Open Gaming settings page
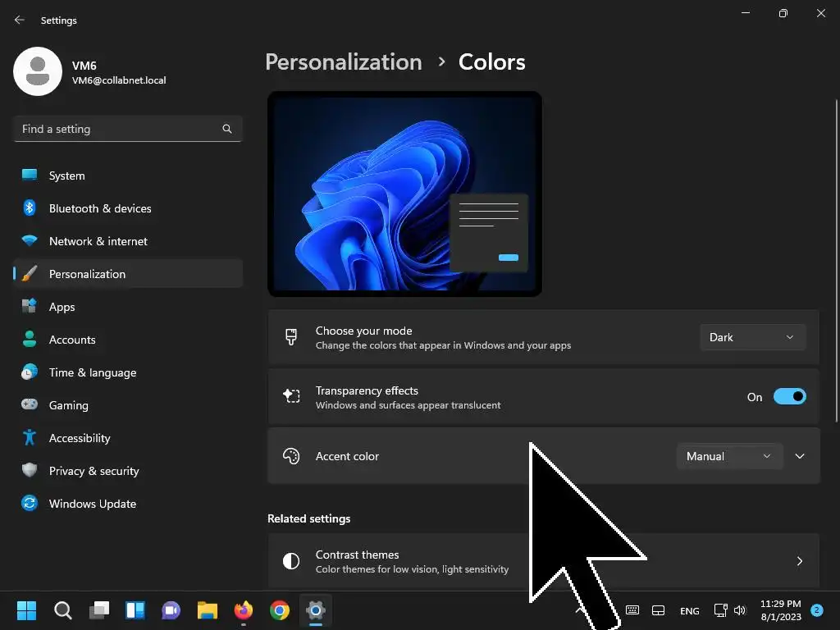Viewport: 840px width, 630px height. click(128, 404)
